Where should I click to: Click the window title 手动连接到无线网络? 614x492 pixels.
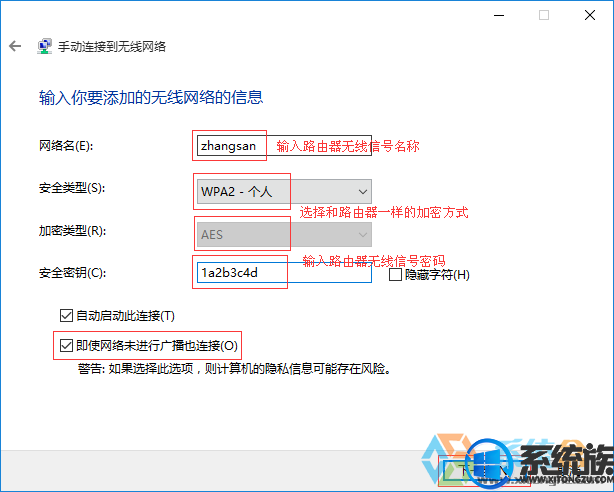[x=112, y=47]
